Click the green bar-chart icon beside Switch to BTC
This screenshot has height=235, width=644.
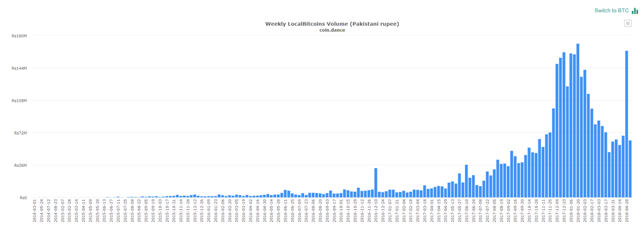coord(635,11)
